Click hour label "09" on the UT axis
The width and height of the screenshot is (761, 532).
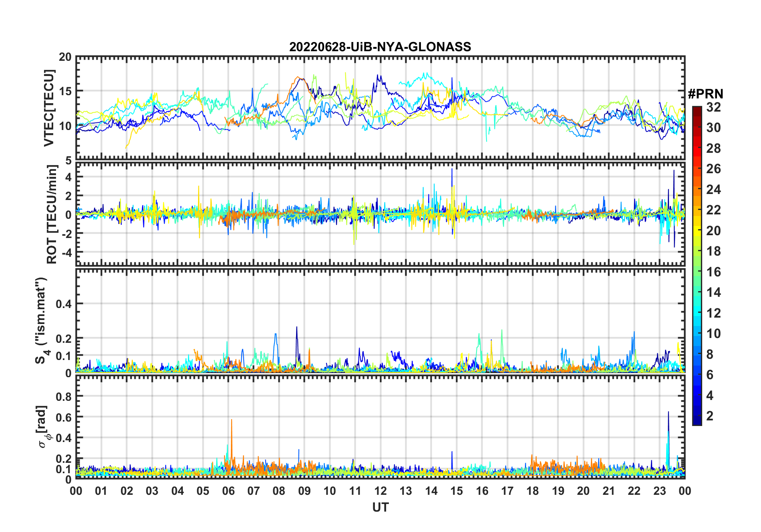pyautogui.click(x=304, y=491)
